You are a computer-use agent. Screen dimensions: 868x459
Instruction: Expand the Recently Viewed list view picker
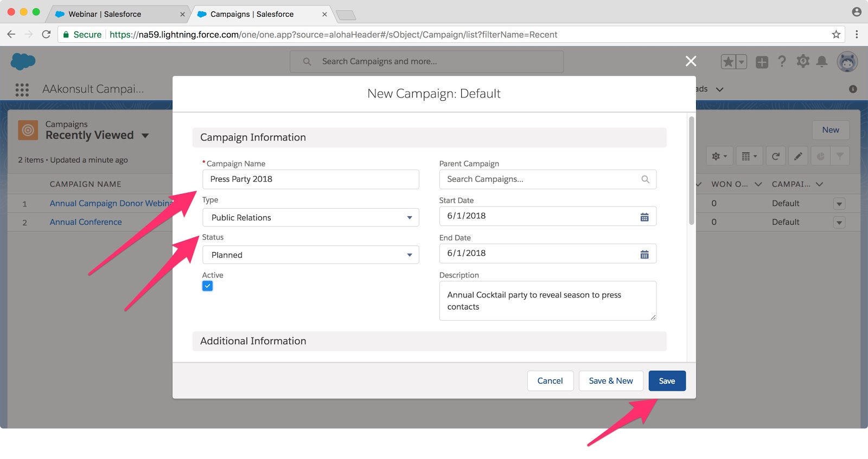tap(145, 135)
